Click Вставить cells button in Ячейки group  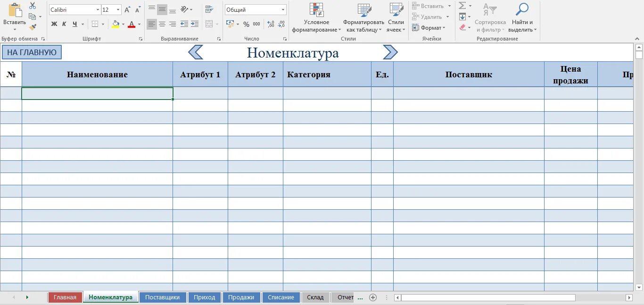(x=431, y=6)
